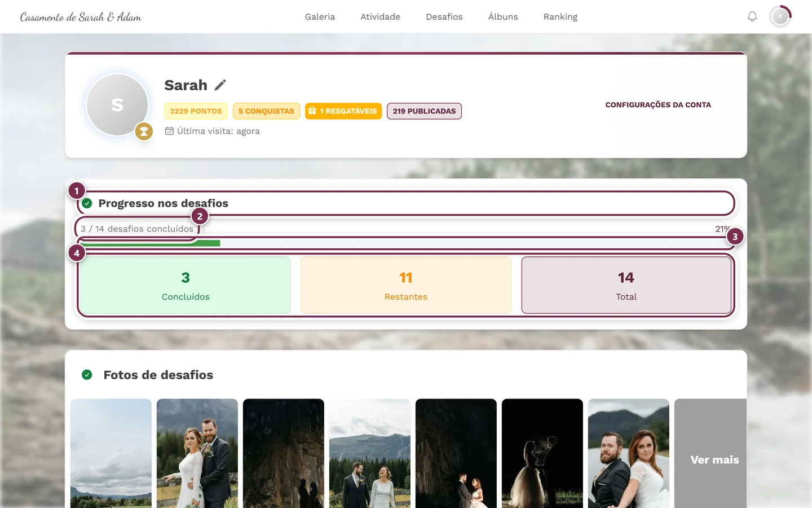Click the calendar icon beside Última visita
Image resolution: width=812 pixels, height=508 pixels.
pos(169,131)
